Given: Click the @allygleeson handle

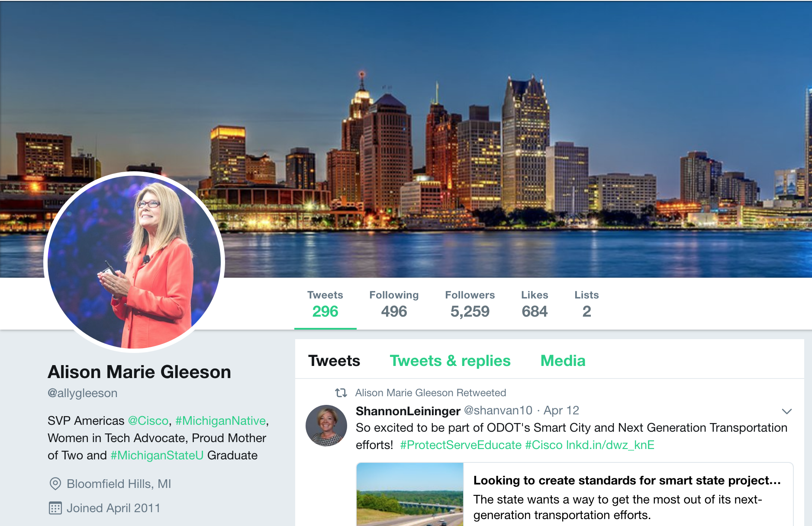Looking at the screenshot, I should [x=83, y=393].
